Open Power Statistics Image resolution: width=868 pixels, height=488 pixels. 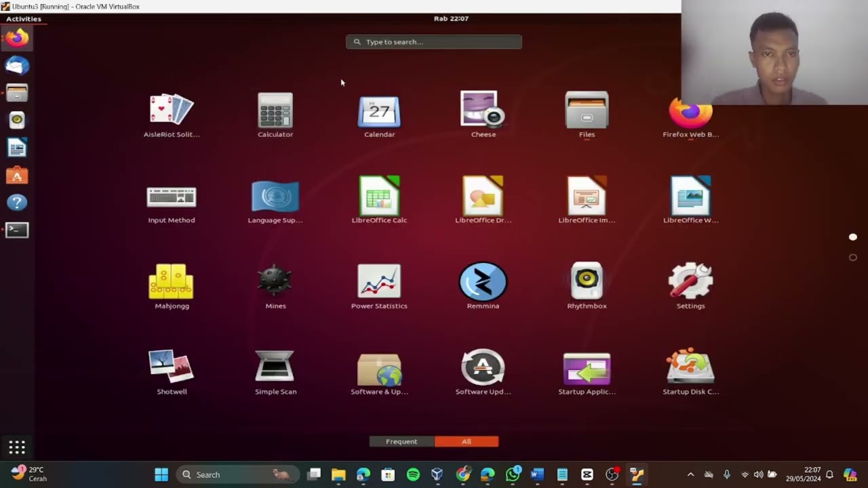(379, 287)
